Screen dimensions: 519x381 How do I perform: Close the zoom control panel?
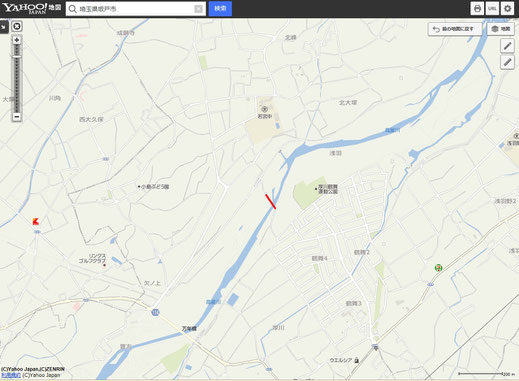click(x=17, y=26)
